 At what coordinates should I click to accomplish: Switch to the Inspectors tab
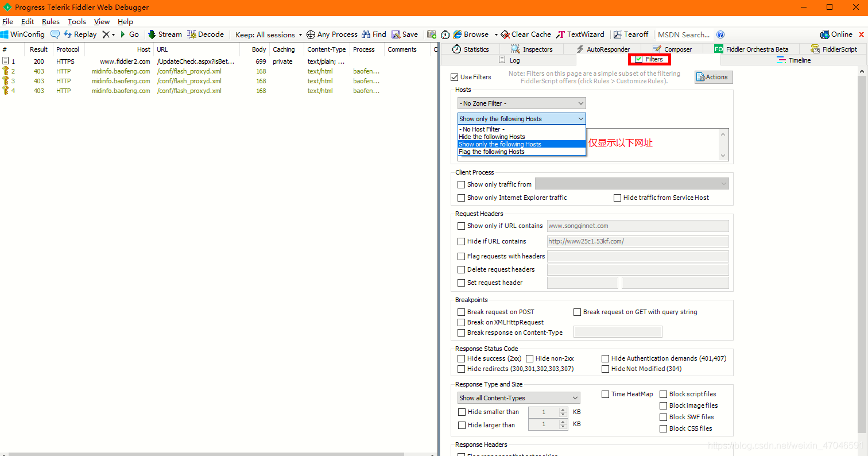[x=532, y=49]
